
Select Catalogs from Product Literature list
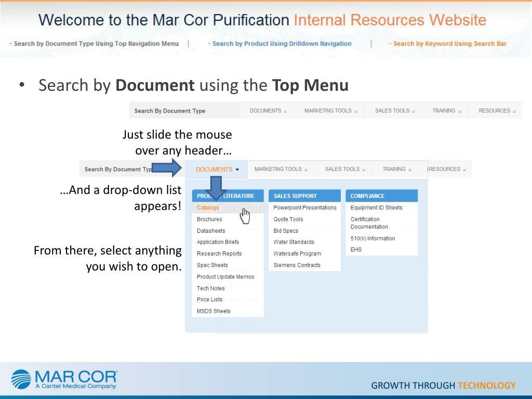tap(208, 208)
